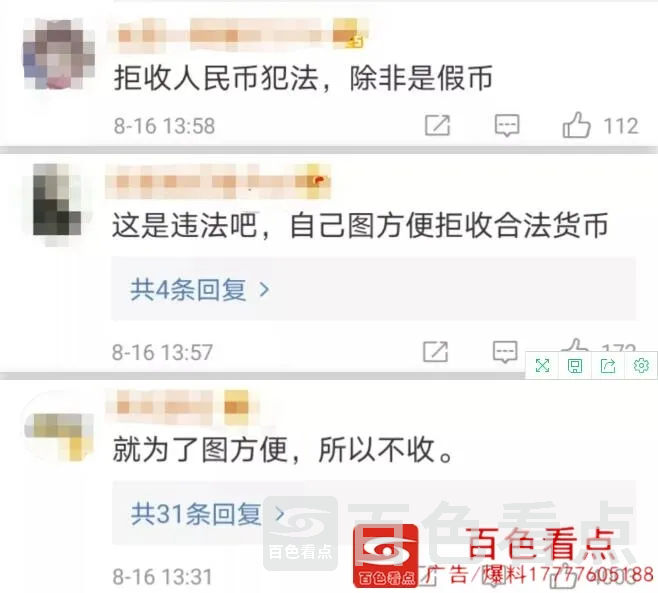Like the 13:58 comment with 112 likes

(x=576, y=125)
